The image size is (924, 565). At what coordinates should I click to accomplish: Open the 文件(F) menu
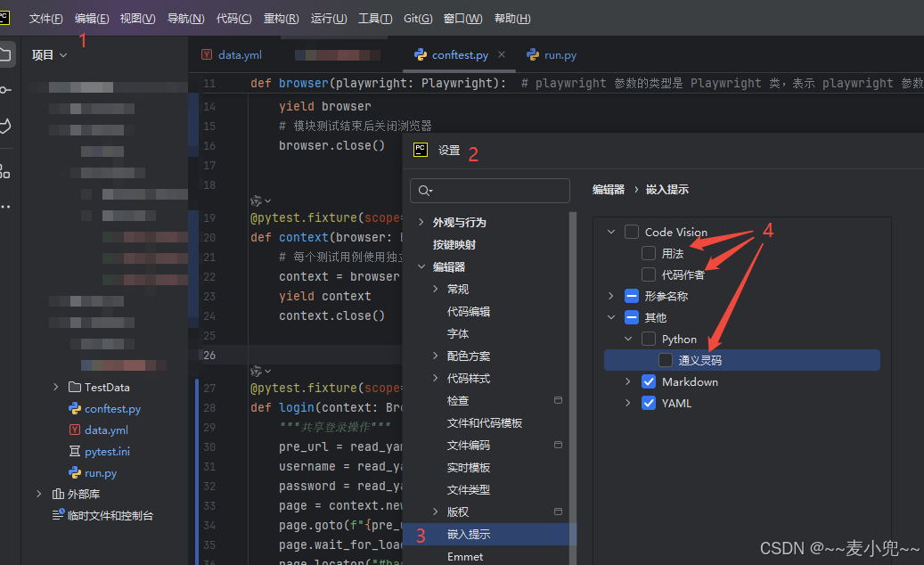46,18
